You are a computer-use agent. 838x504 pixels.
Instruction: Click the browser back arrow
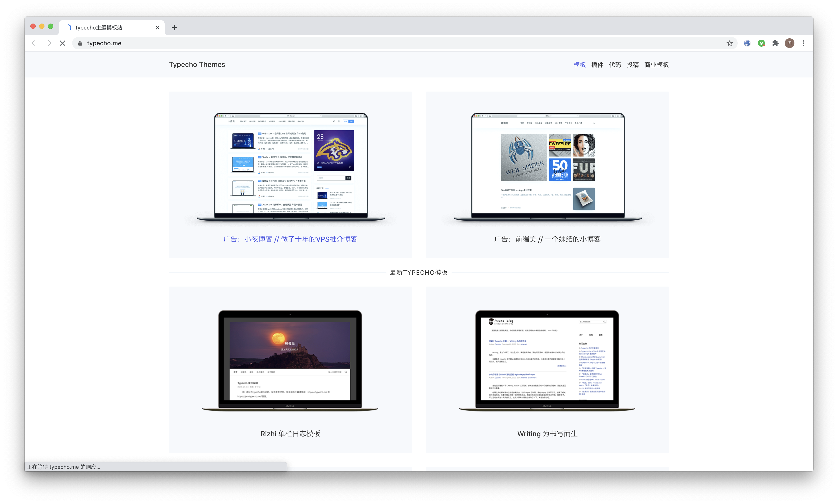34,43
